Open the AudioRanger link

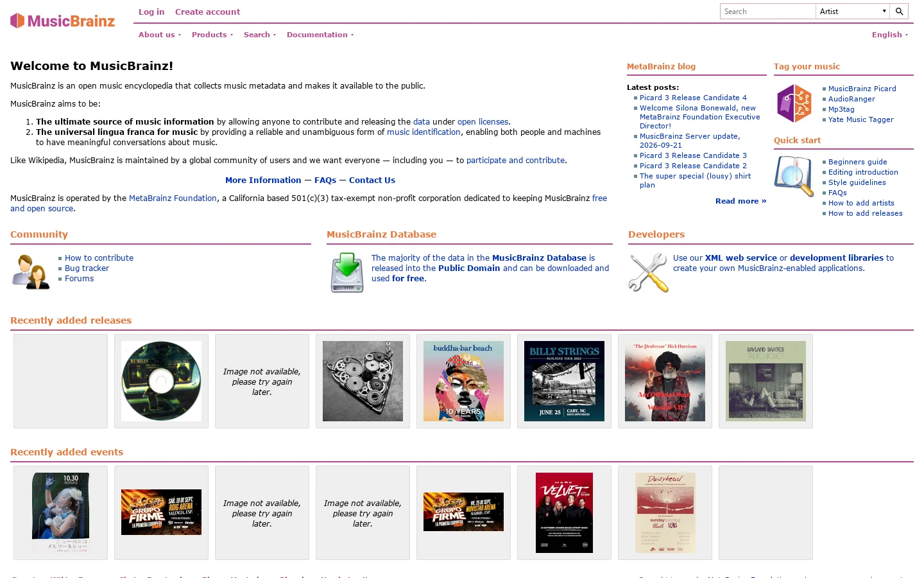[x=851, y=99]
